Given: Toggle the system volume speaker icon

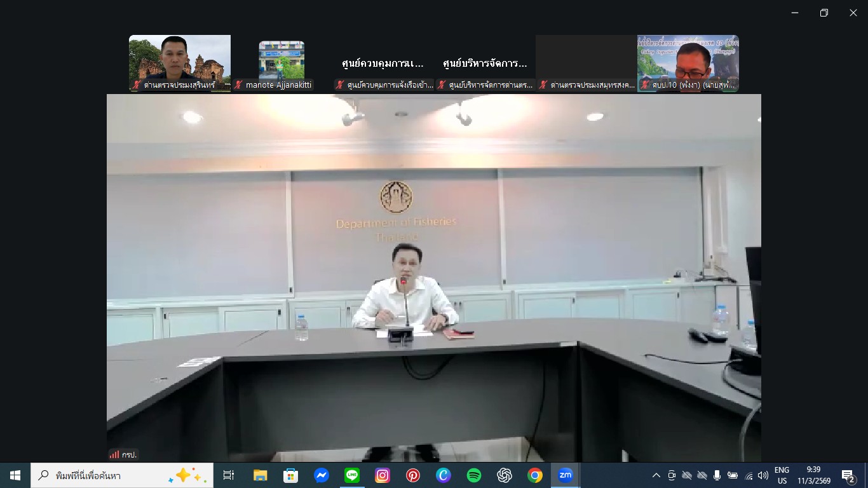Looking at the screenshot, I should coord(763,475).
